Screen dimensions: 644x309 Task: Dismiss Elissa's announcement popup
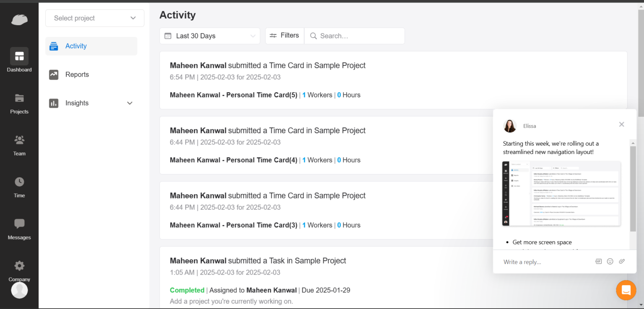click(x=621, y=124)
